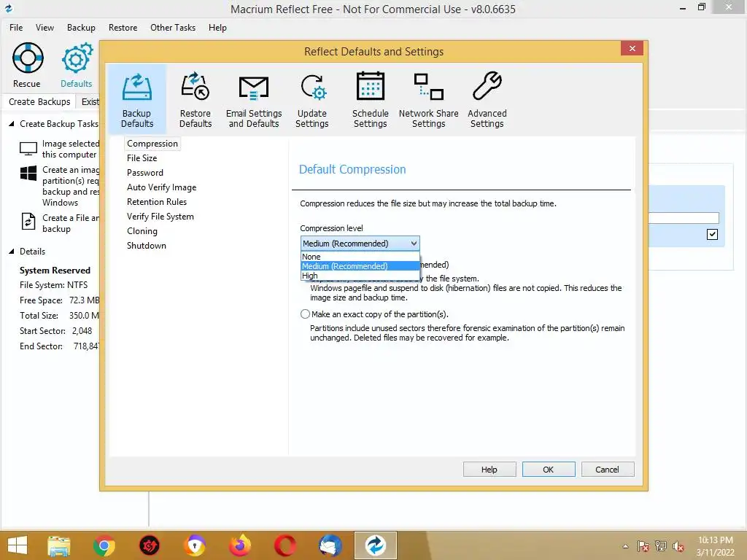Click Cancel in settings dialog
747x560 pixels.
coord(608,470)
